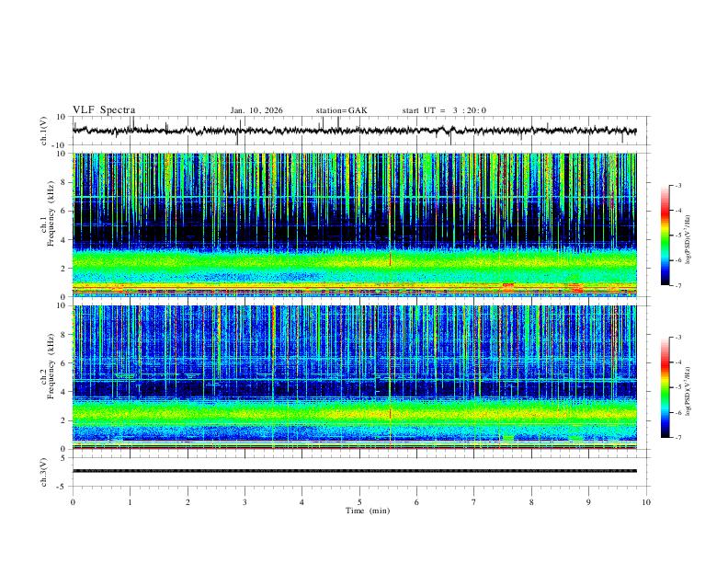The width and height of the screenshot is (728, 563).
Task: Click the ch.2 log(PSD)(V²/Hz) color bar title
Action: coord(688,391)
